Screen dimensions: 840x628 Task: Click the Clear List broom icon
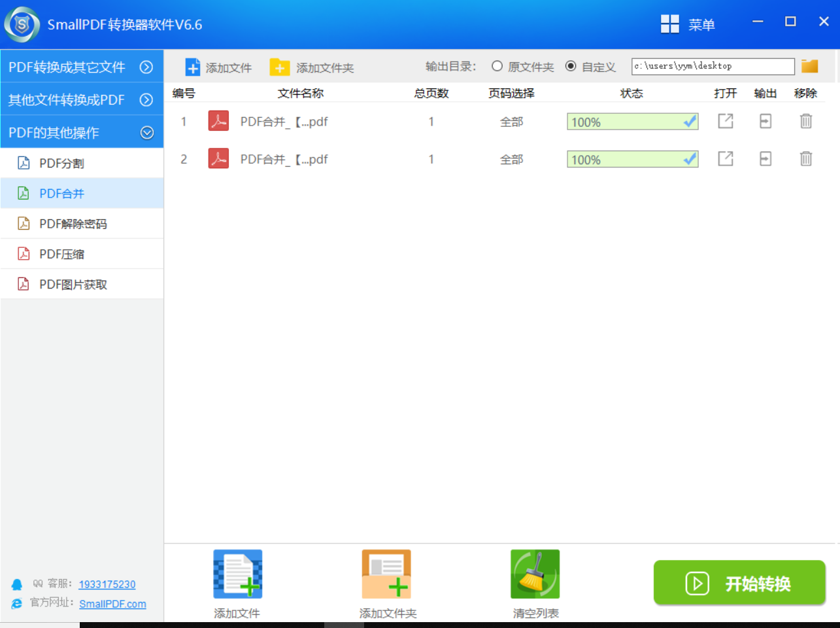click(535, 574)
